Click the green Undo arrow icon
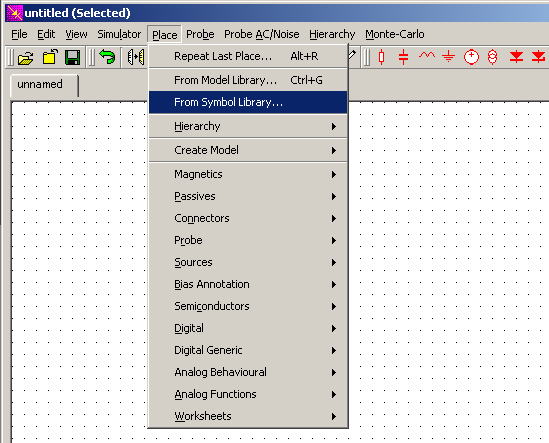This screenshot has width=549, height=443. pos(107,57)
